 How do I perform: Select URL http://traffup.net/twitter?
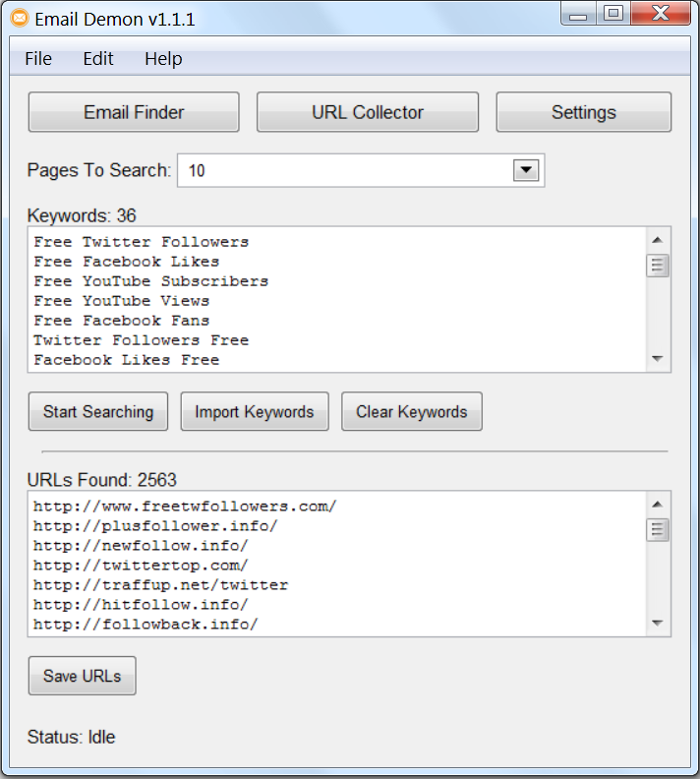(x=160, y=585)
